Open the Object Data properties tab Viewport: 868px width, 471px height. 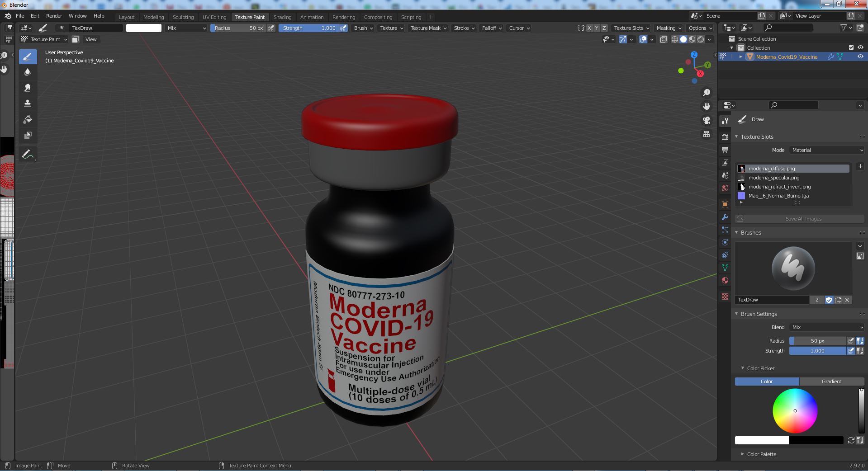725,268
